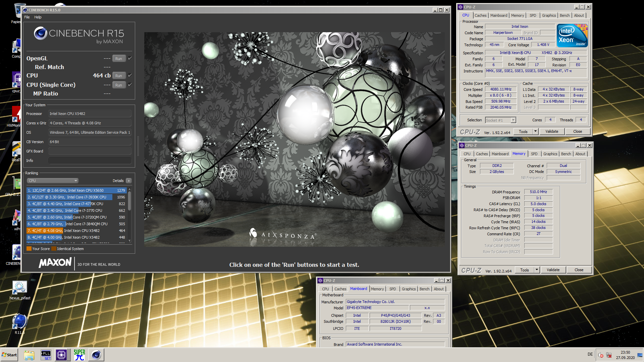Select ranking row Xeon X5650 1279
644x362 pixels.
coord(76,190)
